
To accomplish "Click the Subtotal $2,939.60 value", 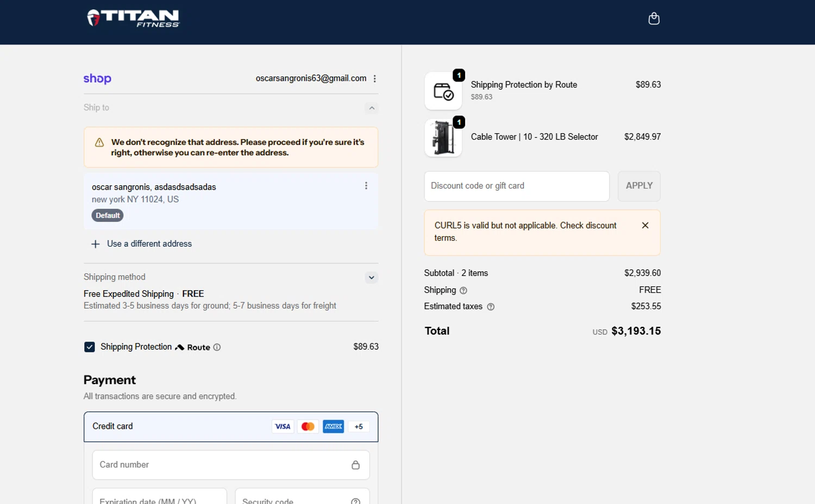I will pos(643,273).
